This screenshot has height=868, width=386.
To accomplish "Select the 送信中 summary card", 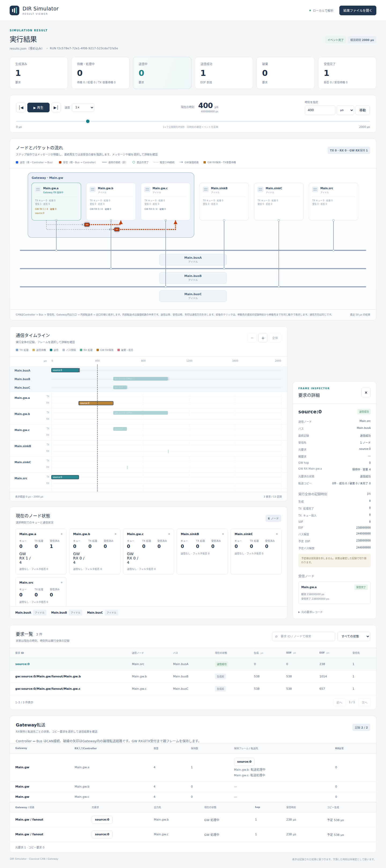I will 162,73.
